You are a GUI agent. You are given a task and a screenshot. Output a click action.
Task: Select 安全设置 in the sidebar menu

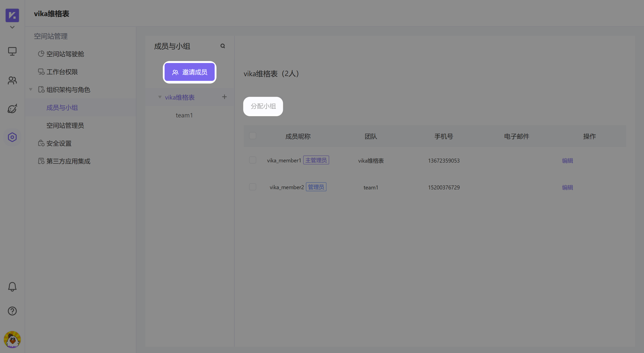(x=59, y=143)
